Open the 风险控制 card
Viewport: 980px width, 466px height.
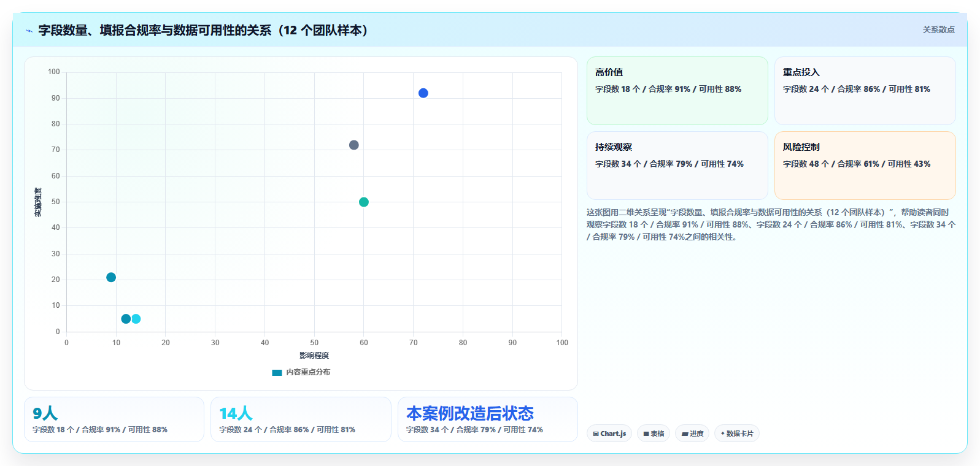pyautogui.click(x=865, y=166)
